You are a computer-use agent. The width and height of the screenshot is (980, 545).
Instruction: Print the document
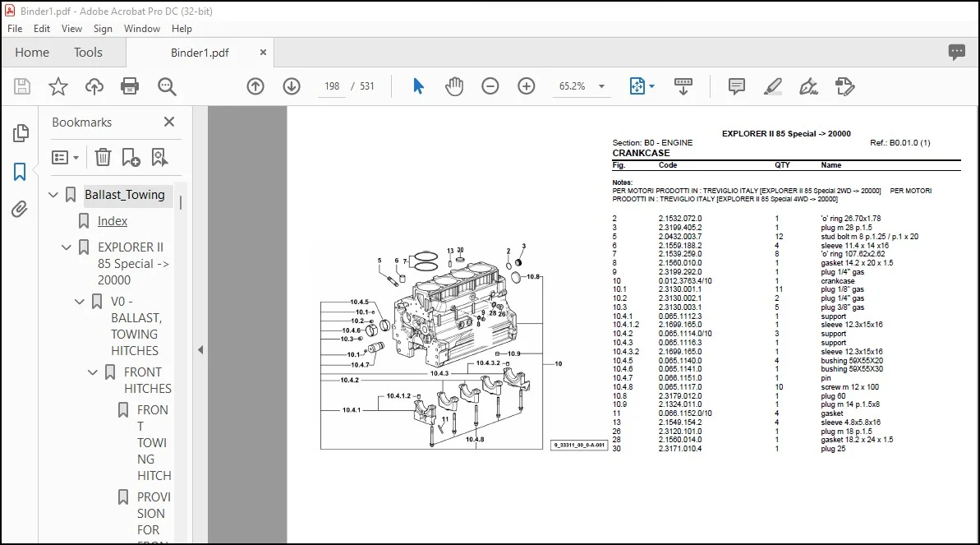click(x=130, y=86)
